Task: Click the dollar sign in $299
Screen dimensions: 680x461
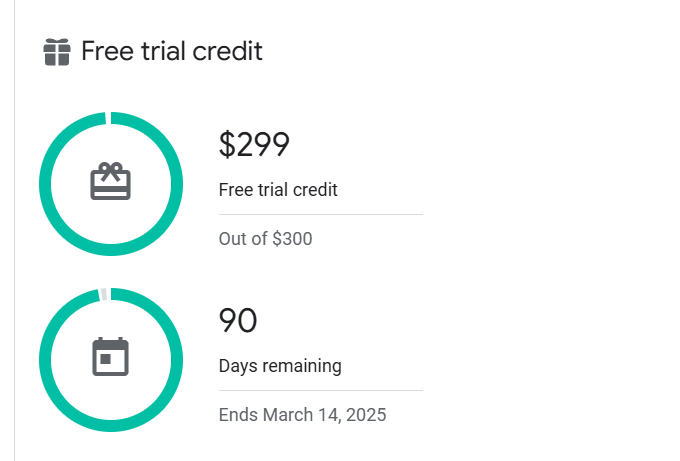Action: 227,144
